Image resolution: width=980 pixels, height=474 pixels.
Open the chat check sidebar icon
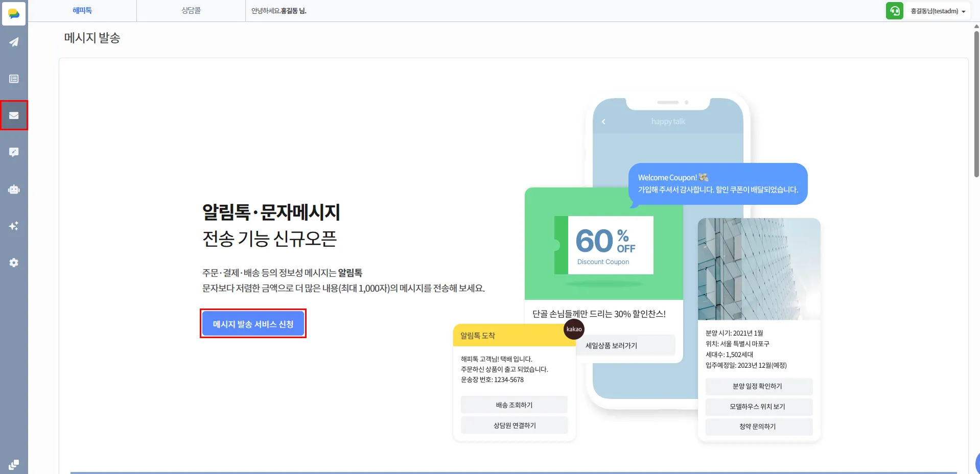pyautogui.click(x=14, y=152)
